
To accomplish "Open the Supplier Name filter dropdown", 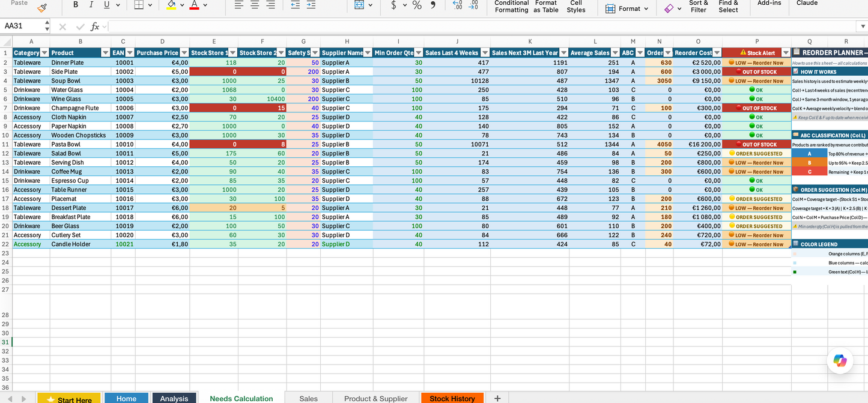I will [368, 53].
